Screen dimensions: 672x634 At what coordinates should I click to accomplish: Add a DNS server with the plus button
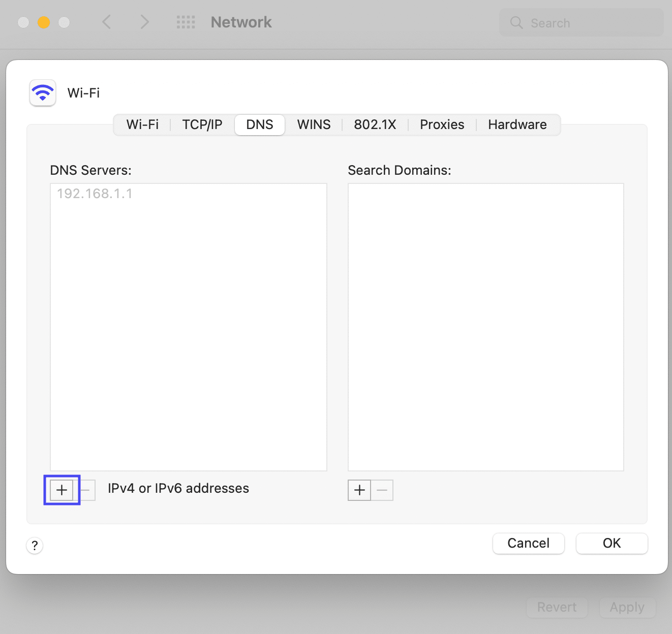point(62,490)
